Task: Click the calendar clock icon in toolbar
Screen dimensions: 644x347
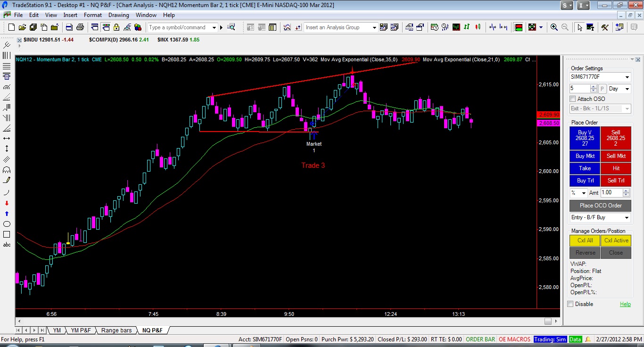Action: (435, 27)
